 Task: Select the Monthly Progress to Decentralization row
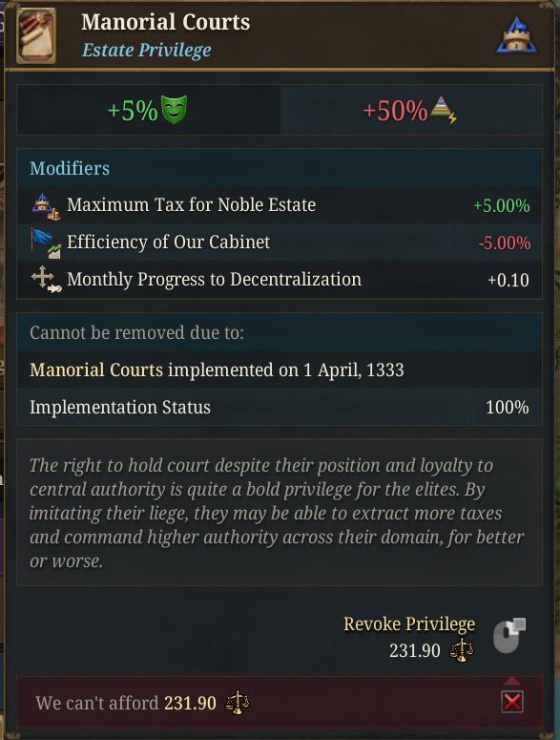coord(280,280)
